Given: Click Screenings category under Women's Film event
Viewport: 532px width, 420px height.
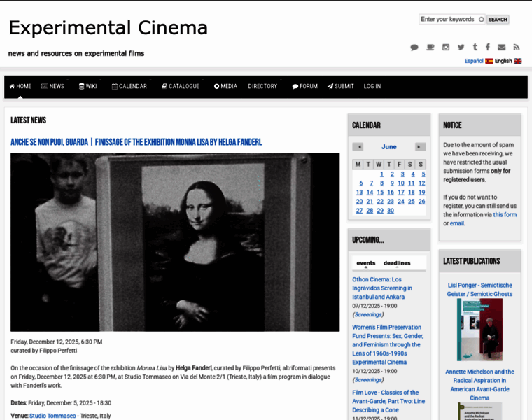Looking at the screenshot, I should click(368, 380).
